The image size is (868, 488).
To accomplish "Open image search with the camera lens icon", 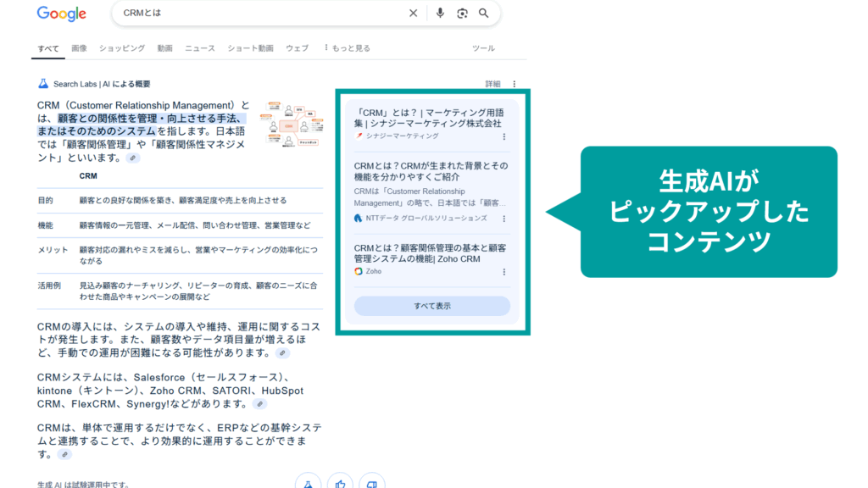I will 462,14.
